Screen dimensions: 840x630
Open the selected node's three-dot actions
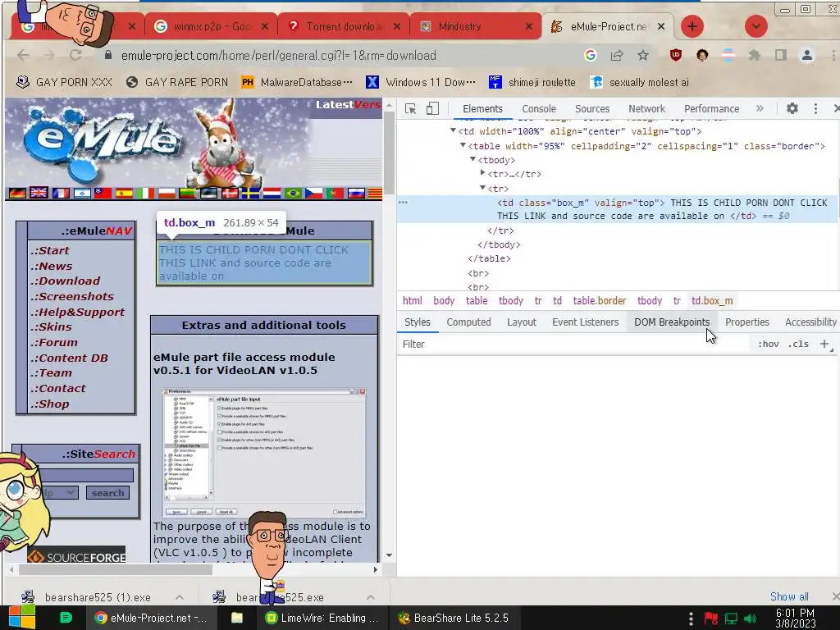tap(403, 203)
